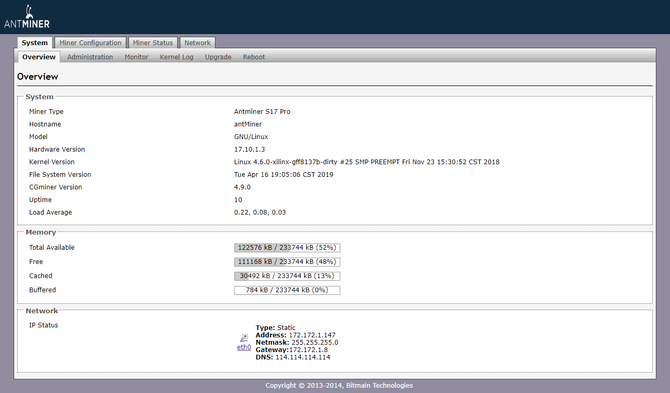This screenshot has width=670, height=393.
Task: Select the Overview sub-tab
Action: [x=39, y=57]
